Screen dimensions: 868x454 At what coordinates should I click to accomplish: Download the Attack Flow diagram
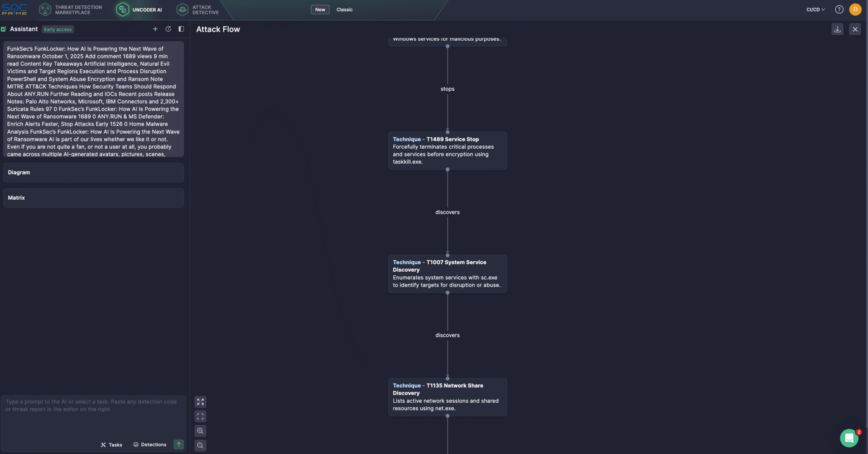click(x=837, y=29)
